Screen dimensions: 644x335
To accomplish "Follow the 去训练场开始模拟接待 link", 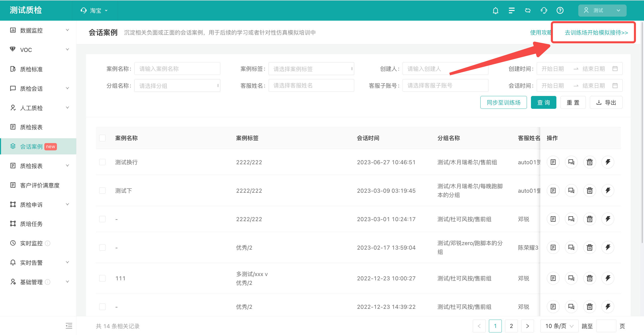I will 596,32.
